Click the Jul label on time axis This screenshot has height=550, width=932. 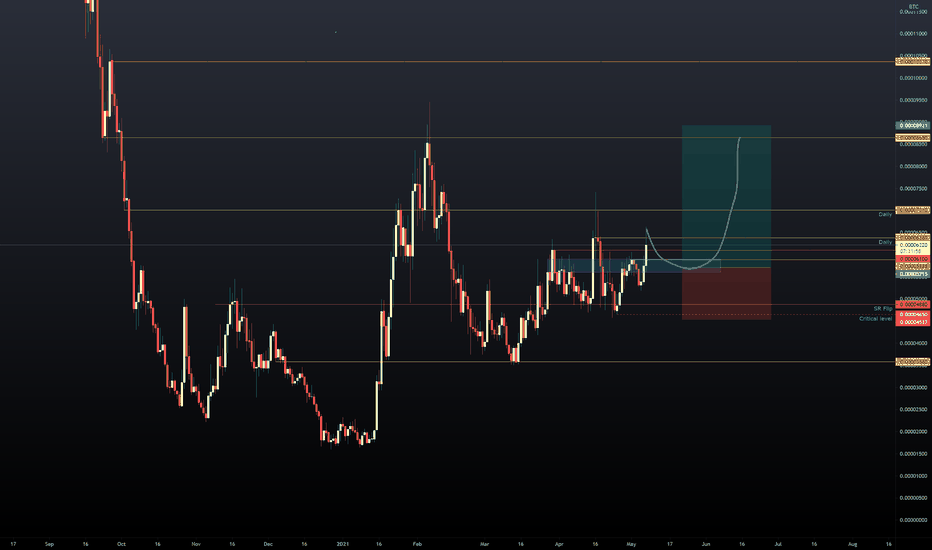pyautogui.click(x=777, y=544)
